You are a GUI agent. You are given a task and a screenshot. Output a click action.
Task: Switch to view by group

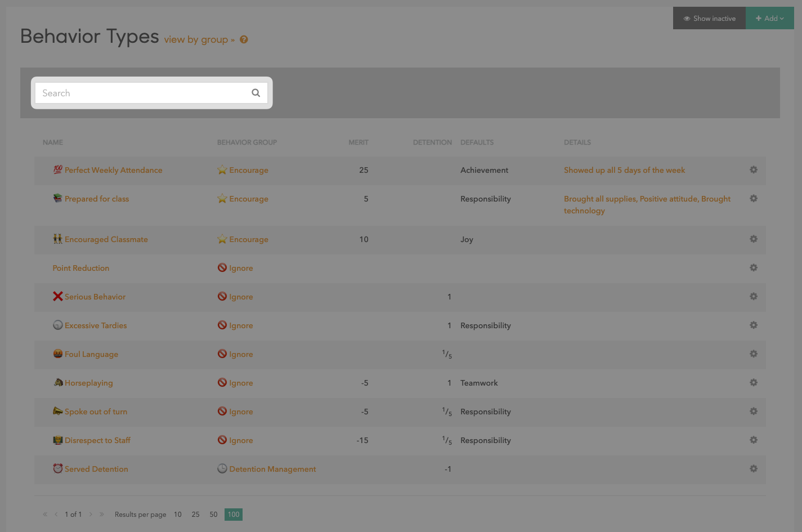[199, 40]
